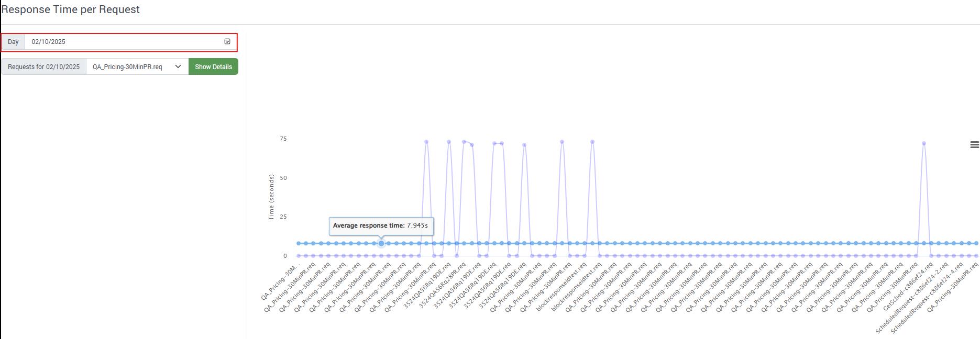The image size is (980, 339).
Task: Open the calendar picker in Day field
Action: pyautogui.click(x=227, y=42)
